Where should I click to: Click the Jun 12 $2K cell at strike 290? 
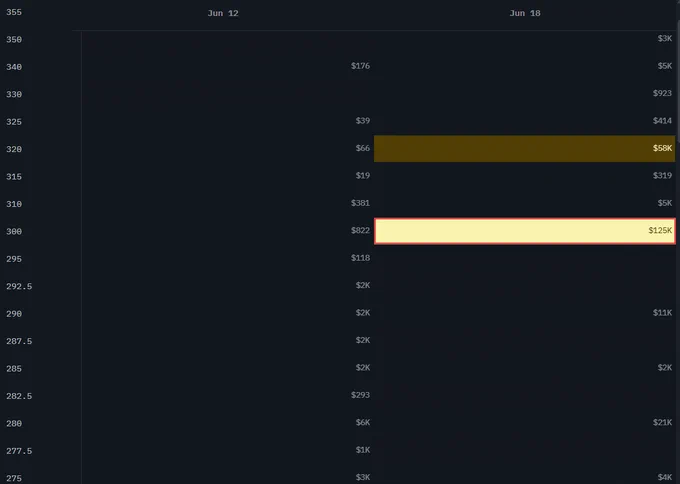click(x=363, y=313)
